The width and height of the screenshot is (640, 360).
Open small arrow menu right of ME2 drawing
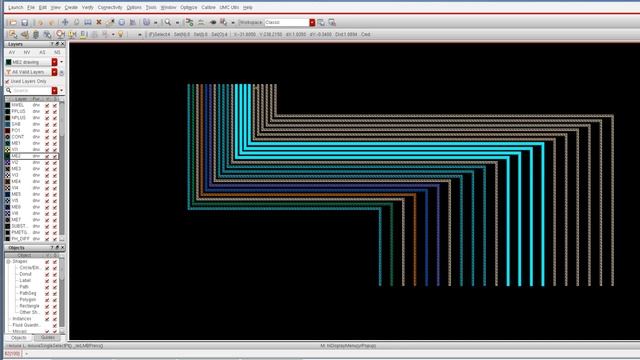tap(62, 62)
